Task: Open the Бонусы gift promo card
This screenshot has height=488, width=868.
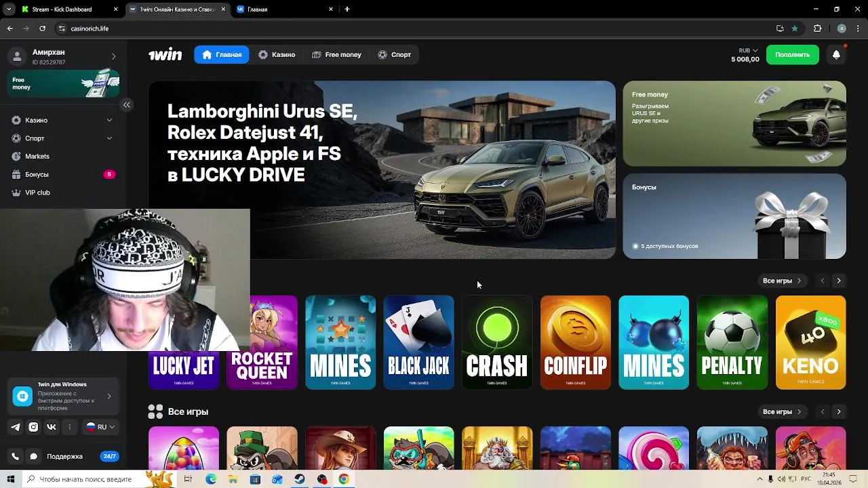Action: click(x=734, y=216)
